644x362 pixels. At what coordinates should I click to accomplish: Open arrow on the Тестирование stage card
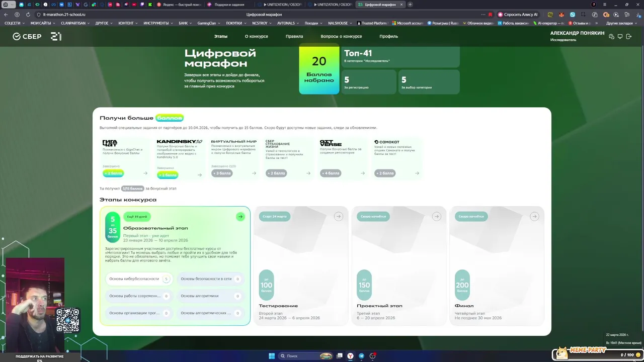tap(339, 216)
